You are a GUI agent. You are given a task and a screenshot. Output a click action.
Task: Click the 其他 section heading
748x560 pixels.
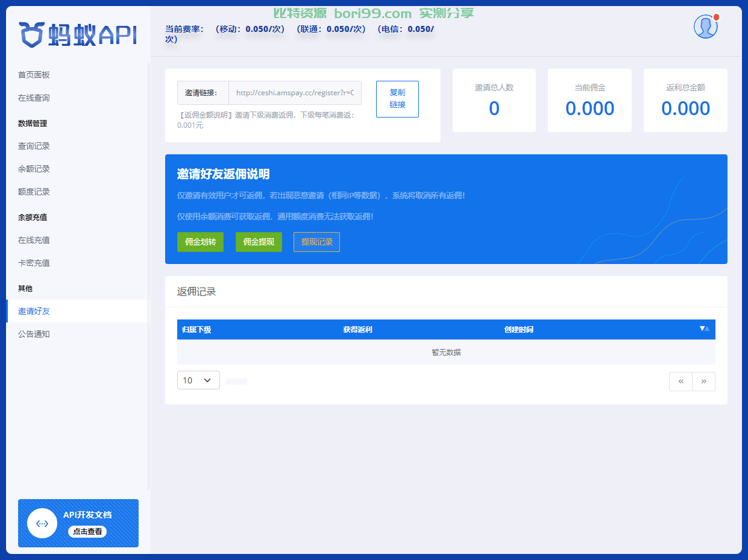[x=25, y=288]
